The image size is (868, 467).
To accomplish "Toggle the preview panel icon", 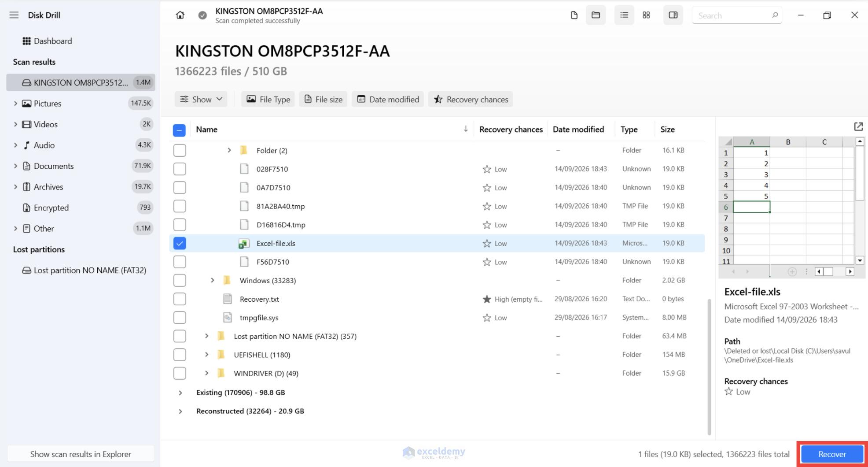I will tap(673, 15).
